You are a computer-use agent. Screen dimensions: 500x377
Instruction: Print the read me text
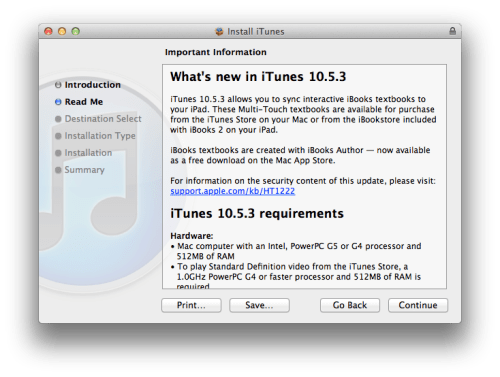(191, 305)
